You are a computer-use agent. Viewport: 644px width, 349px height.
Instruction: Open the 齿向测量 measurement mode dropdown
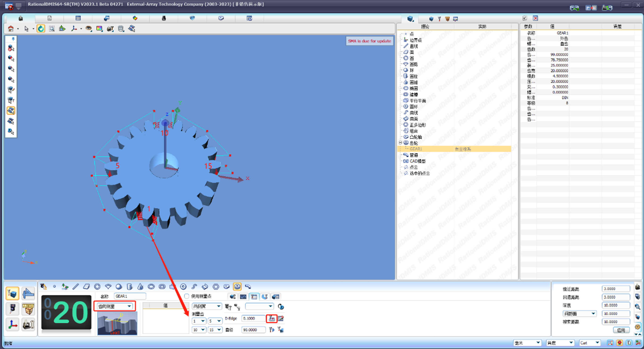click(114, 306)
